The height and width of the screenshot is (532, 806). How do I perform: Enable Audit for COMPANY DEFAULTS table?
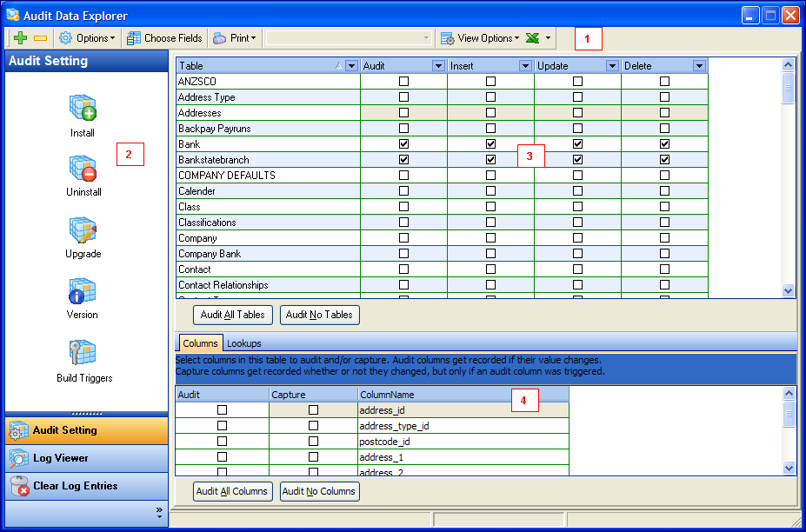point(404,176)
